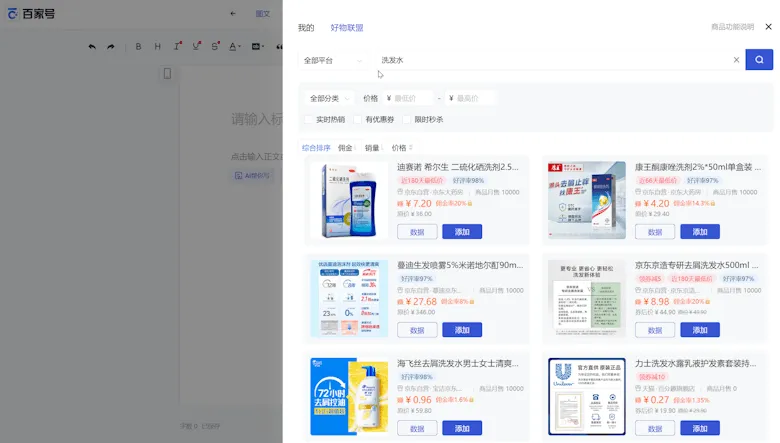780x443 pixels.
Task: Add the 迪赛诺 希尔生 product
Action: (x=462, y=232)
